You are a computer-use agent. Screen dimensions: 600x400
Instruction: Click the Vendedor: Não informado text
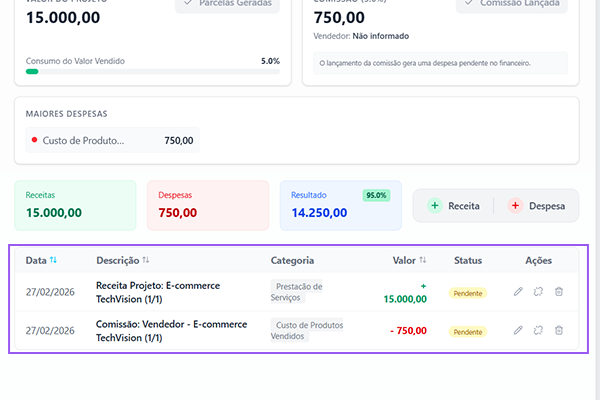click(x=361, y=36)
